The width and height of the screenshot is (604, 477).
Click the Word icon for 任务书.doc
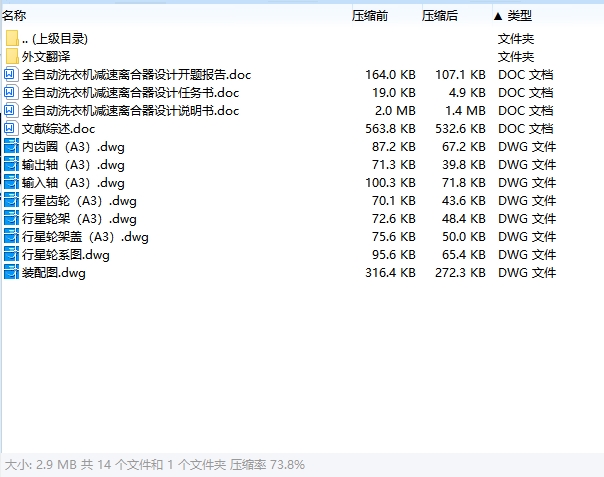pos(10,92)
